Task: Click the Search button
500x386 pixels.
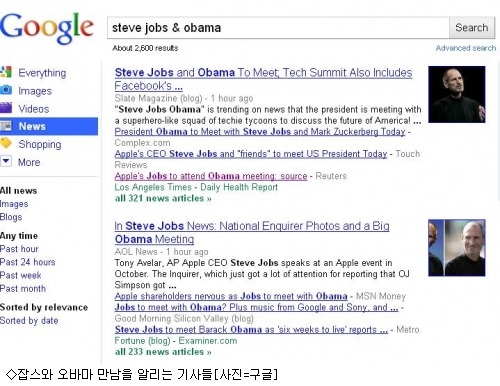Action: coord(472,28)
